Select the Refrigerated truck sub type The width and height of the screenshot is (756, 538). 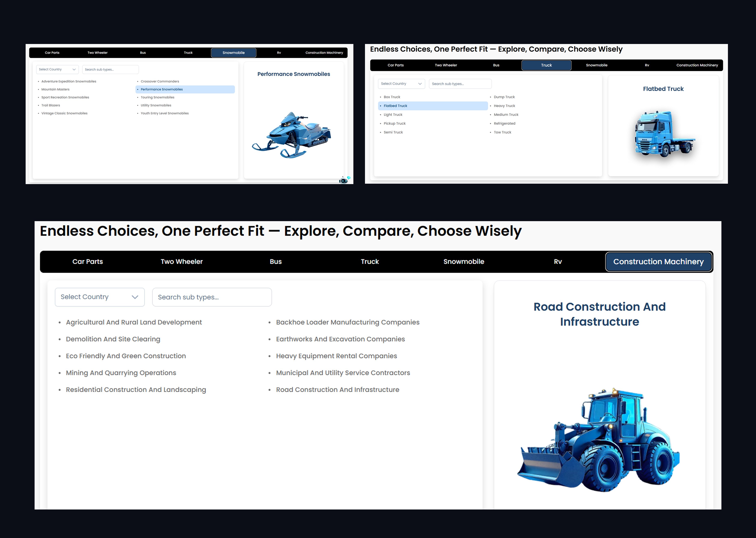(x=505, y=124)
